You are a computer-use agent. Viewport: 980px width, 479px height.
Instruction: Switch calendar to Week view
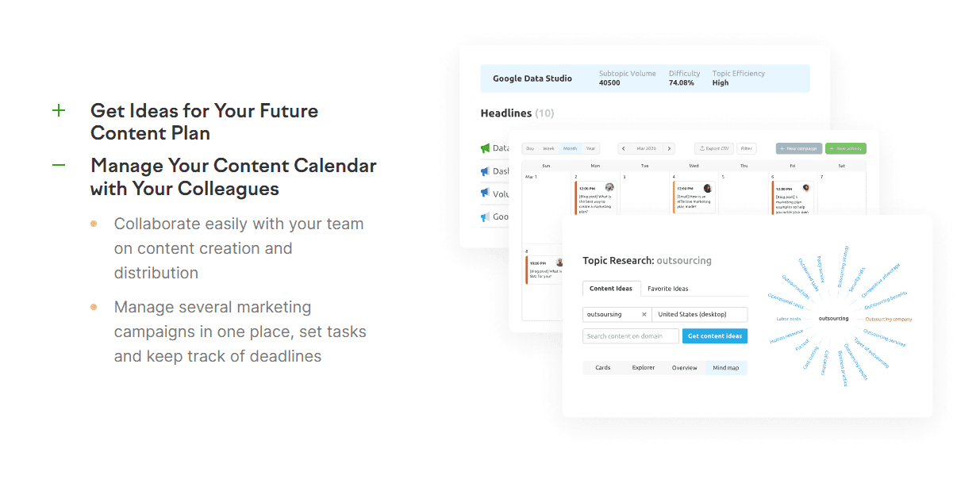tap(548, 148)
